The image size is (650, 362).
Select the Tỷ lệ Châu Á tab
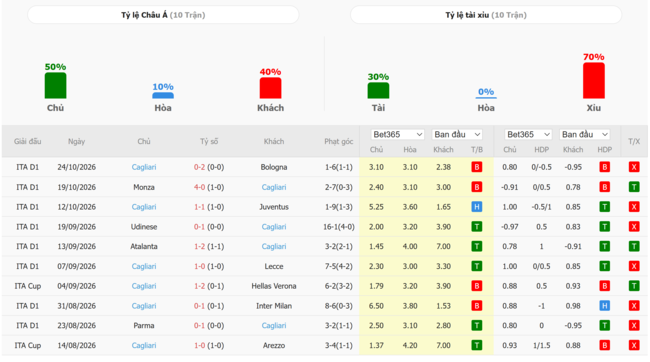(163, 15)
